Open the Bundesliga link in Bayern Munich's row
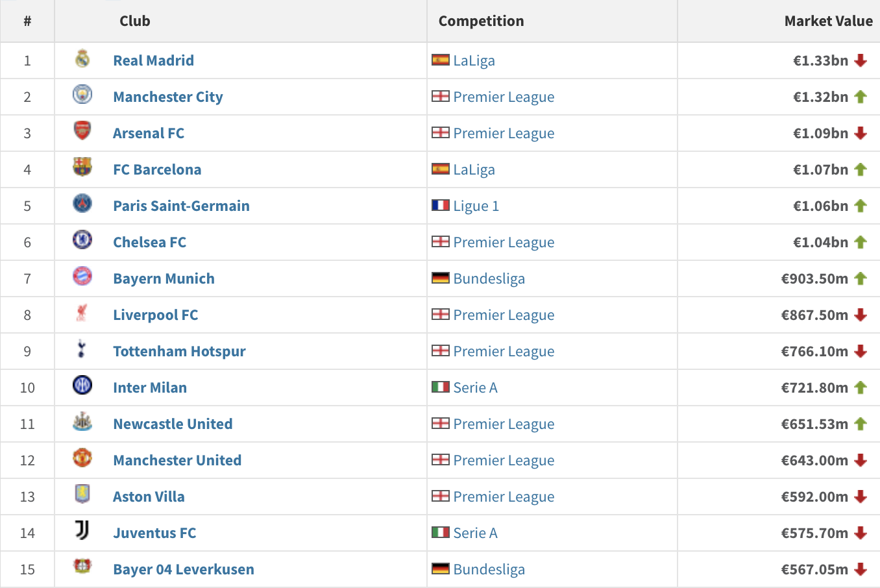The width and height of the screenshot is (880, 588). tap(489, 278)
